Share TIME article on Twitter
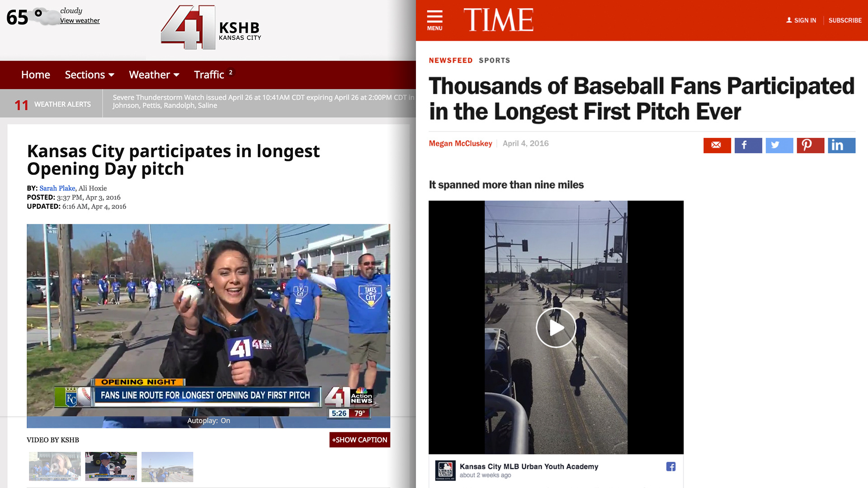 779,145
